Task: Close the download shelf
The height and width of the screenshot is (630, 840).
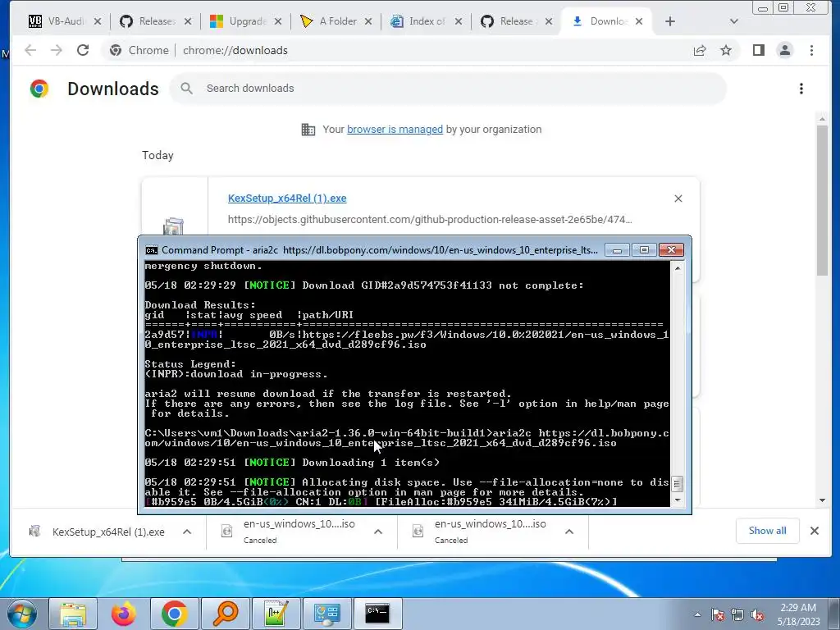Action: [815, 531]
